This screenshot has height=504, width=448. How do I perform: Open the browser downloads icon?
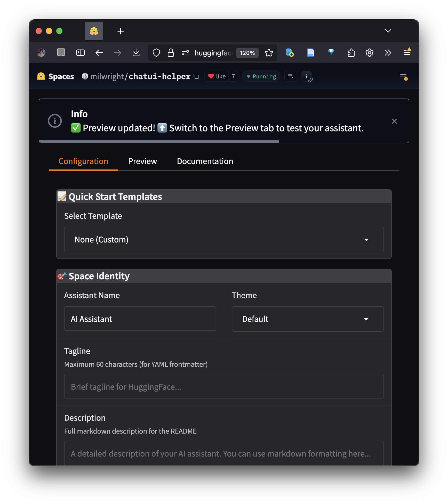pos(136,53)
